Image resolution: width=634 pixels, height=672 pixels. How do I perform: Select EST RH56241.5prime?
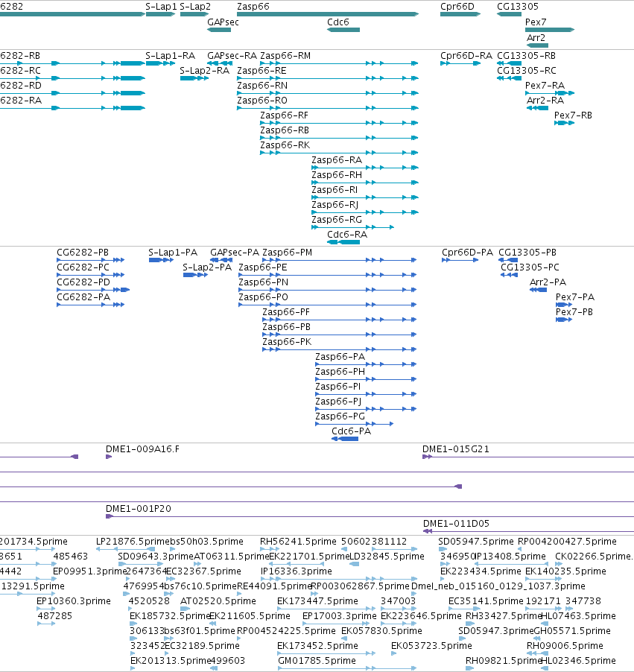click(269, 549)
